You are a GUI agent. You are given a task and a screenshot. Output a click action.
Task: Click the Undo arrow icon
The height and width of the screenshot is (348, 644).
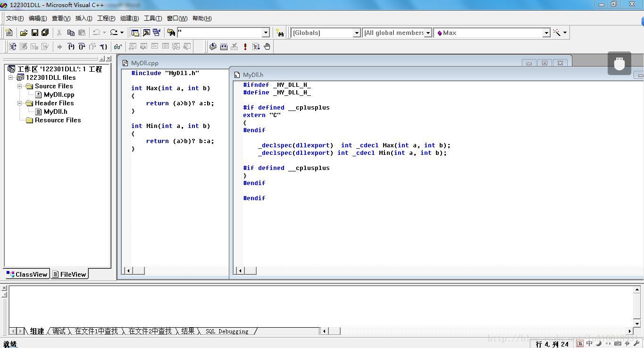[96, 33]
